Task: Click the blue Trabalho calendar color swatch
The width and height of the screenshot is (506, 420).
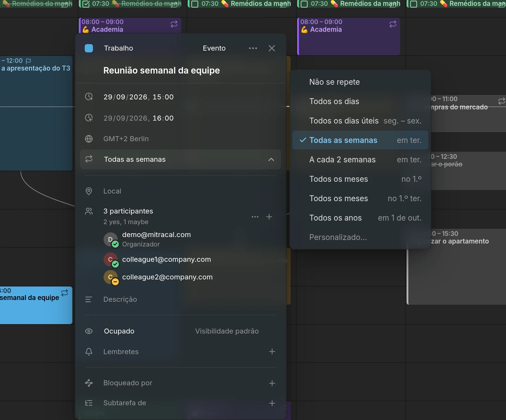Action: coord(89,48)
